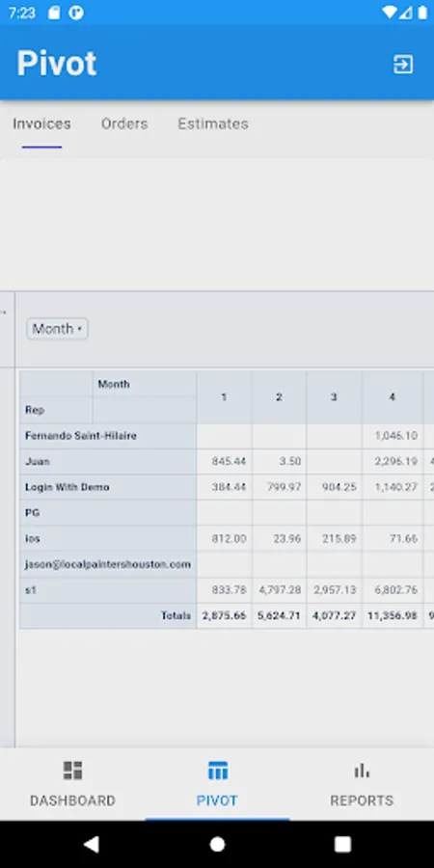Tap the battery status bar icon
This screenshot has height=868, width=434.
pyautogui.click(x=421, y=13)
